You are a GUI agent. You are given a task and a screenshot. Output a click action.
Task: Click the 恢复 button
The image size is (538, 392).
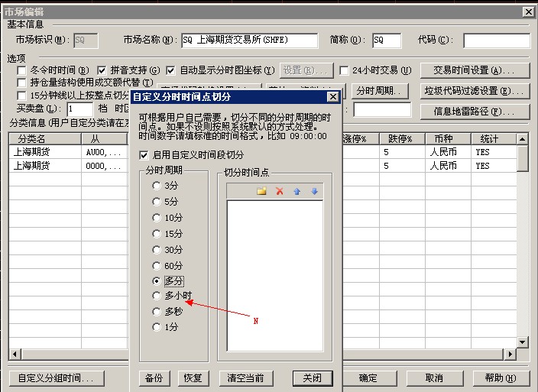tap(193, 378)
